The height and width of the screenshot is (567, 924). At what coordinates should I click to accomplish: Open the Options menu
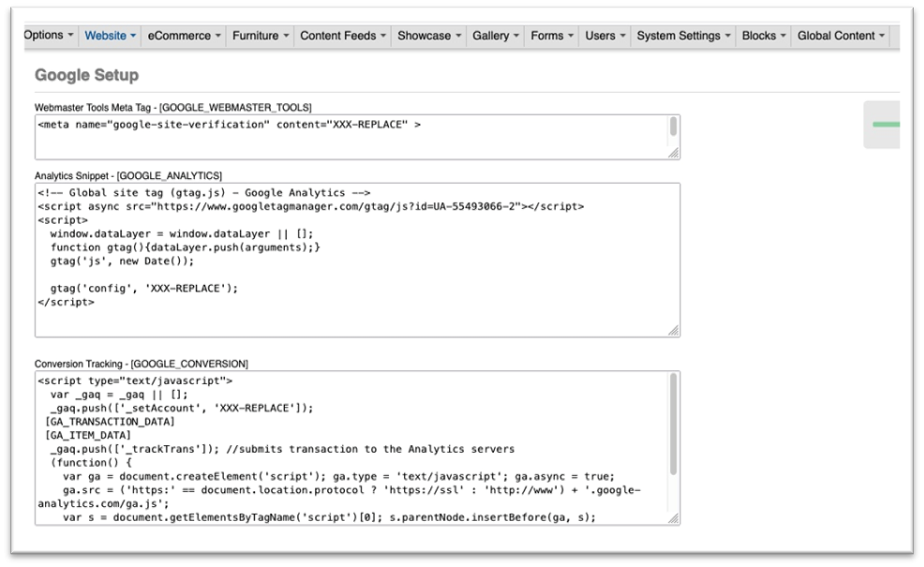tap(44, 35)
